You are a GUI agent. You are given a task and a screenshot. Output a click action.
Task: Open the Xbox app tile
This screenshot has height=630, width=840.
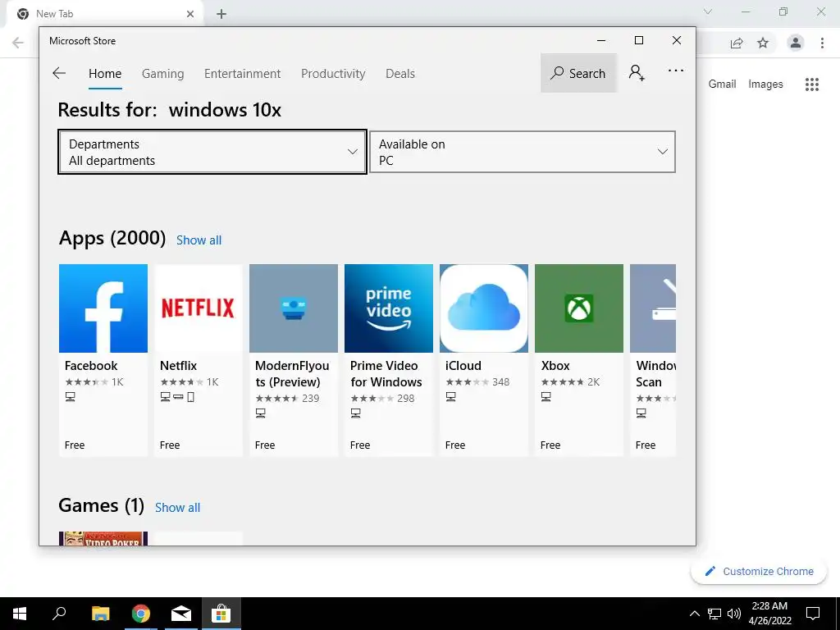579,359
